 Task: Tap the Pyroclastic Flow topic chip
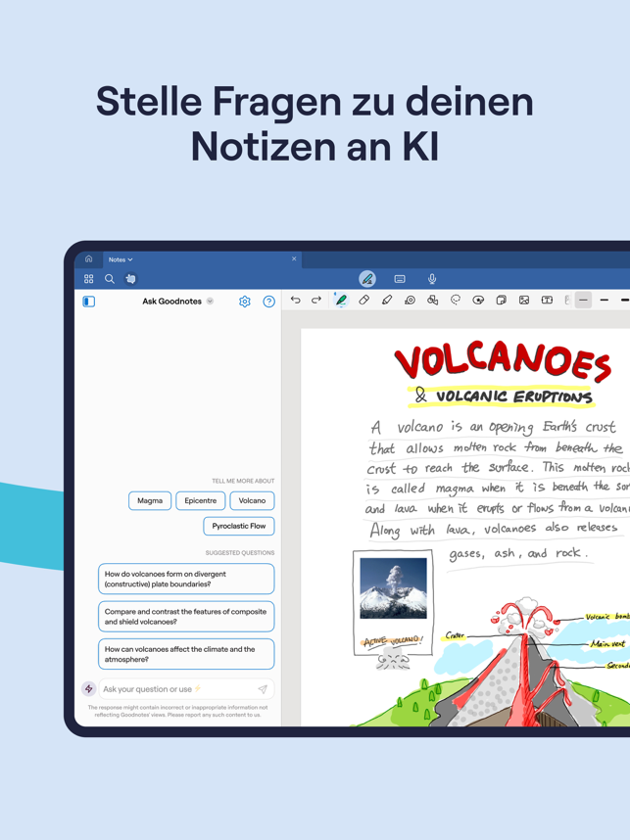click(239, 526)
